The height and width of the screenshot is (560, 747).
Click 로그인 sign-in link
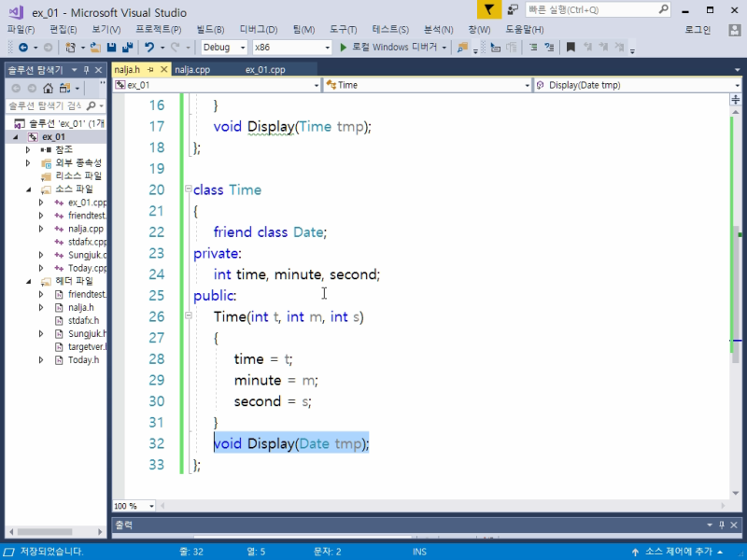coord(698,30)
